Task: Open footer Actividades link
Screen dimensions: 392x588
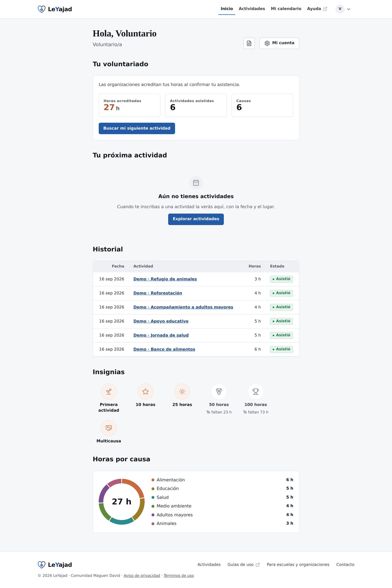Action: click(209, 564)
